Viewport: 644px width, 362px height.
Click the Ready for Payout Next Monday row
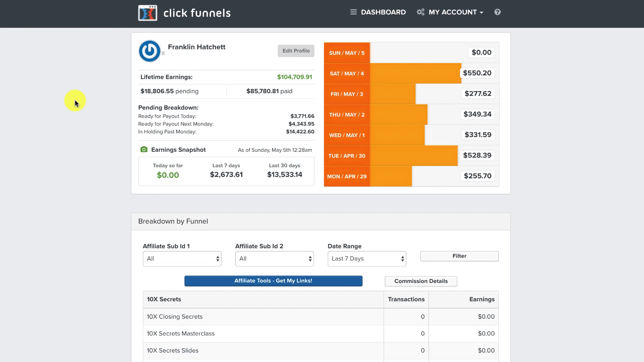226,124
